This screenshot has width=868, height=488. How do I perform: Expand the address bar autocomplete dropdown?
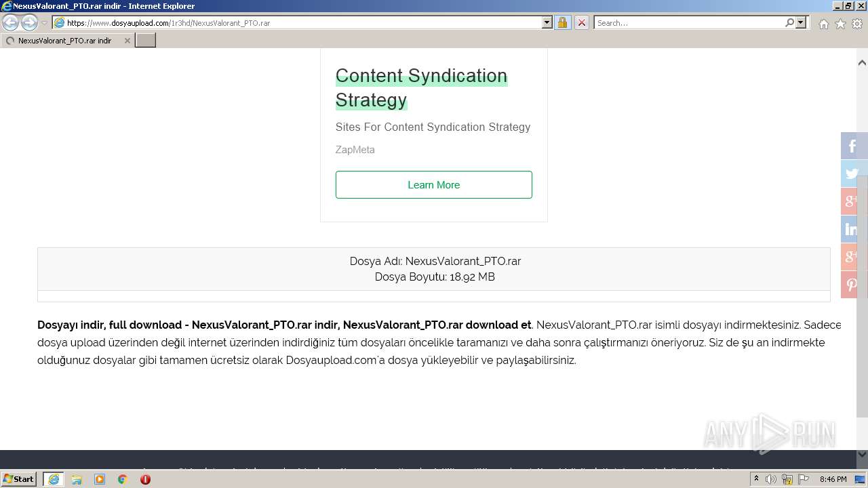tap(547, 22)
